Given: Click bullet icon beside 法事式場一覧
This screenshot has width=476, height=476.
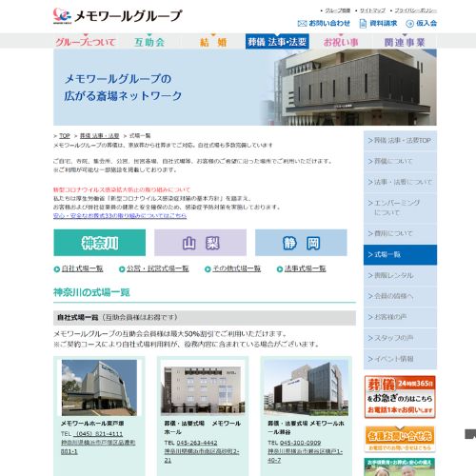Looking at the screenshot, I should tap(280, 269).
